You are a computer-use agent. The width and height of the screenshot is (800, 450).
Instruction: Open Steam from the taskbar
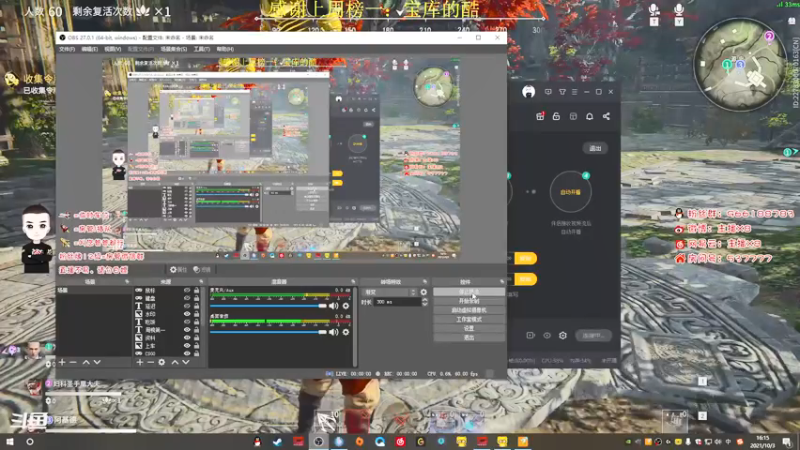[x=278, y=442]
